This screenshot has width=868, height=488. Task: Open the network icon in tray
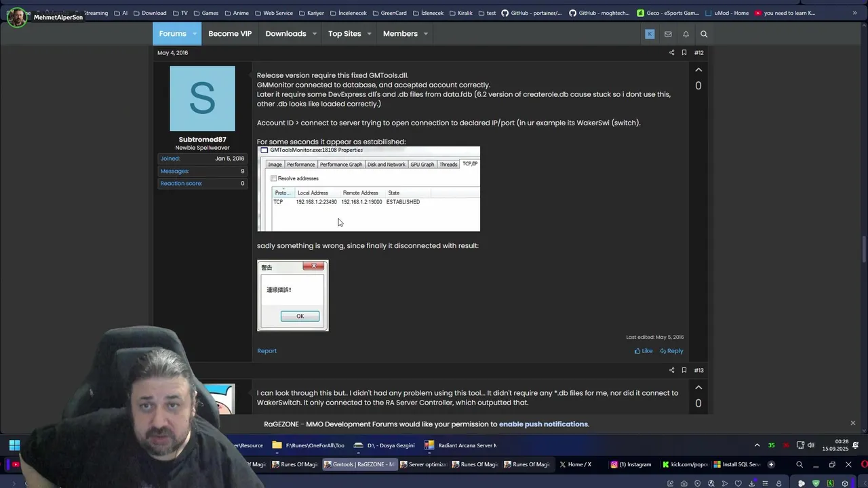pyautogui.click(x=800, y=445)
